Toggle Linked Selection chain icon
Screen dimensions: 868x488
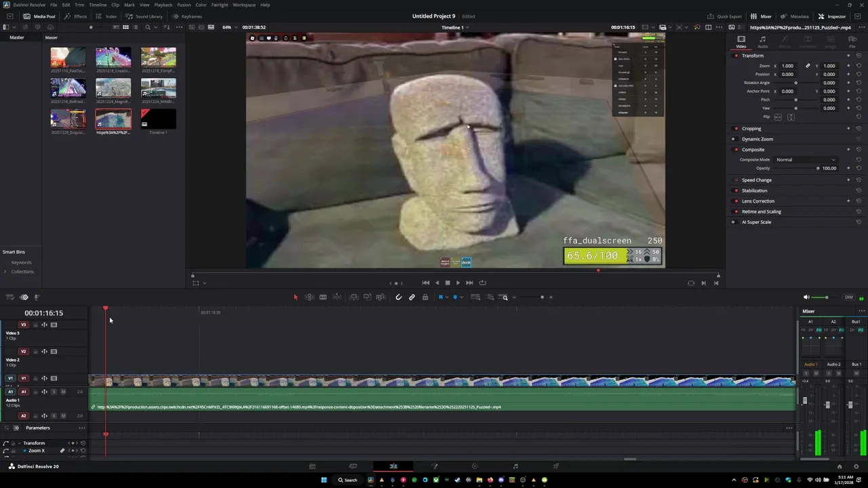[412, 297]
